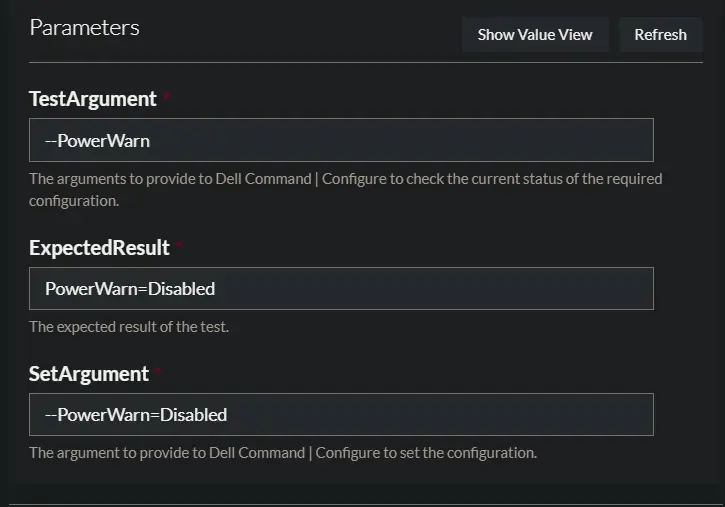
Task: Click the SetArgument field label
Action: 89,374
